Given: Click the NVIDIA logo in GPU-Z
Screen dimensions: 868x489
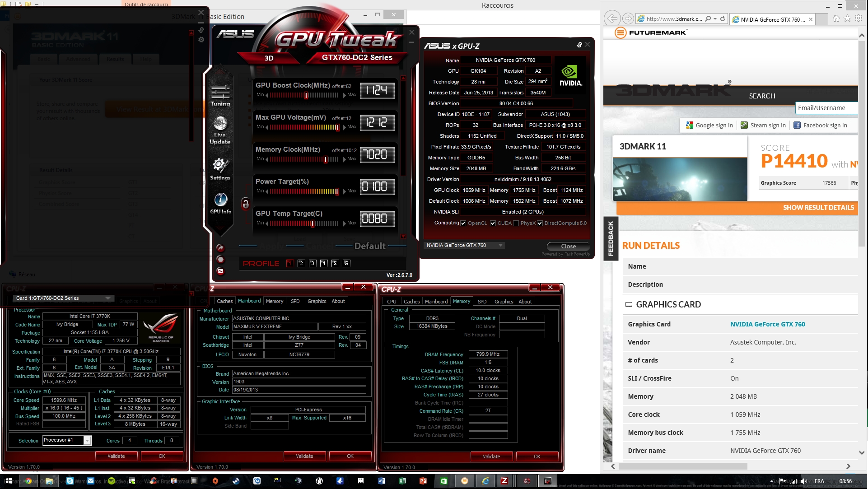Looking at the screenshot, I should 571,76.
